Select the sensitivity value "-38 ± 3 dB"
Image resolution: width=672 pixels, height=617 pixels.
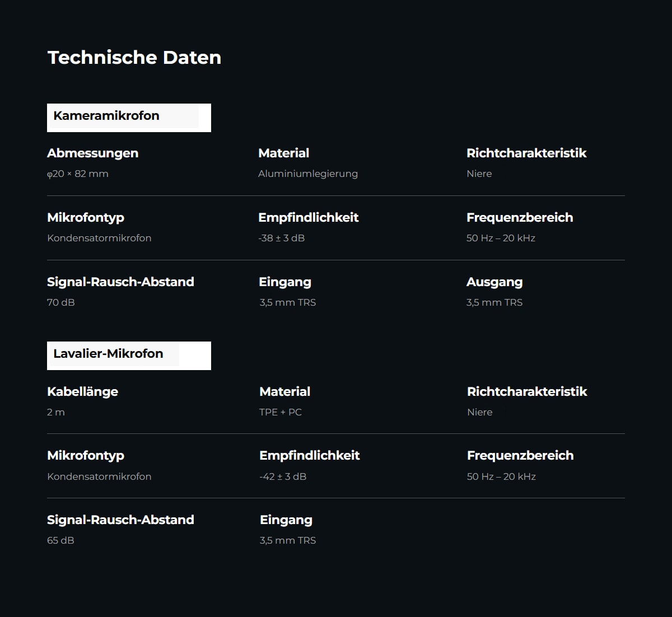tap(282, 238)
